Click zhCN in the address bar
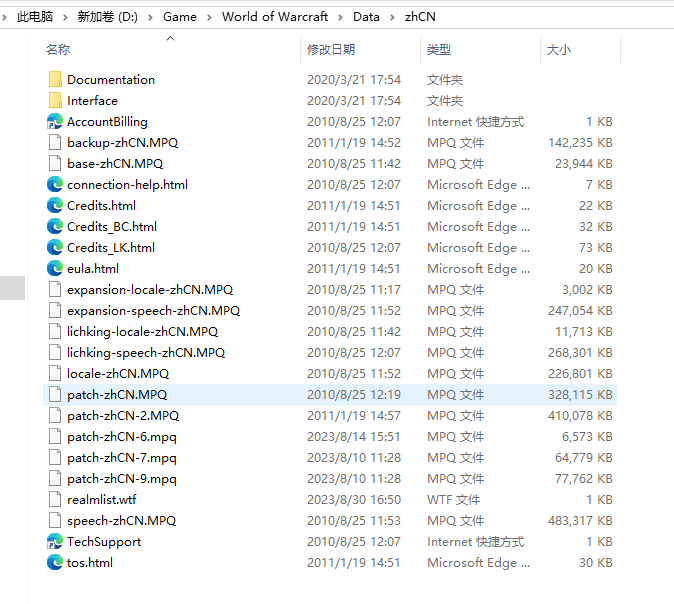 pos(420,17)
